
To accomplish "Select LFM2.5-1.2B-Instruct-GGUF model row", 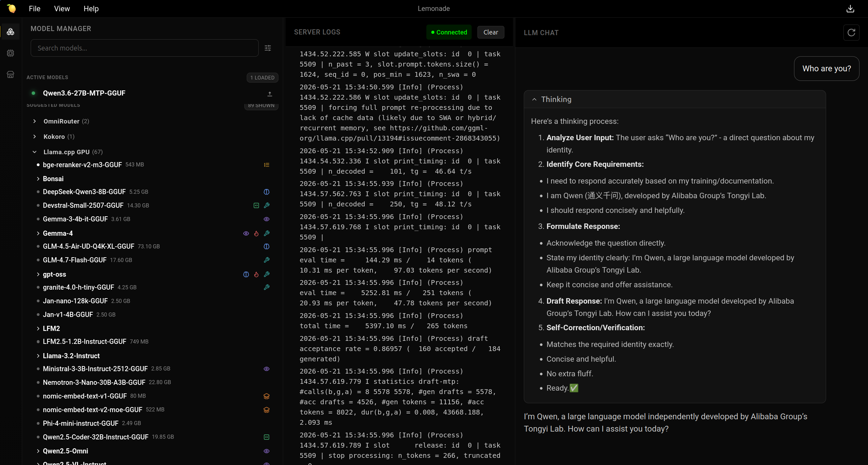I will coord(152,342).
